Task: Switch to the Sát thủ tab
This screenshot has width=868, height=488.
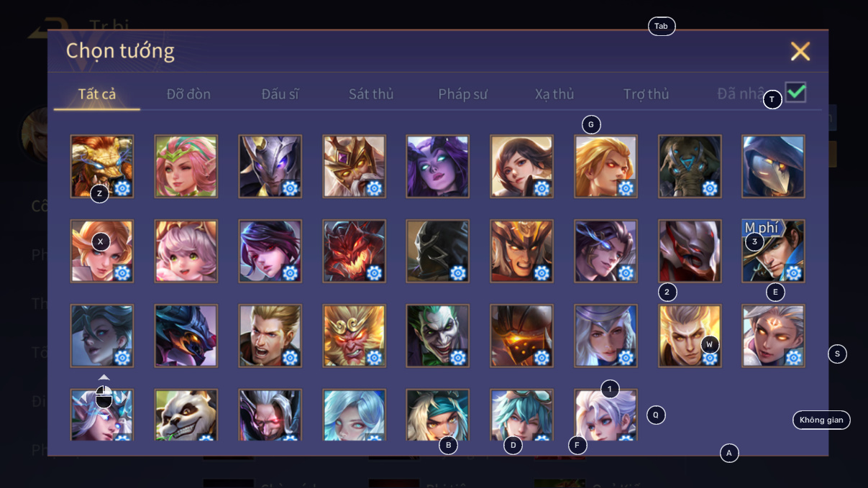Action: point(371,94)
